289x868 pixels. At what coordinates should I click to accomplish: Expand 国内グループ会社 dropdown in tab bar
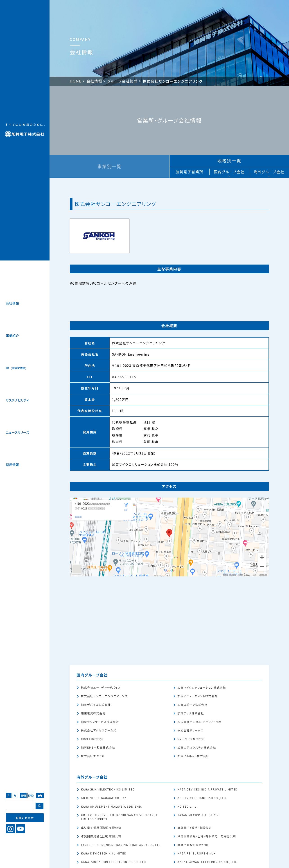(x=229, y=172)
